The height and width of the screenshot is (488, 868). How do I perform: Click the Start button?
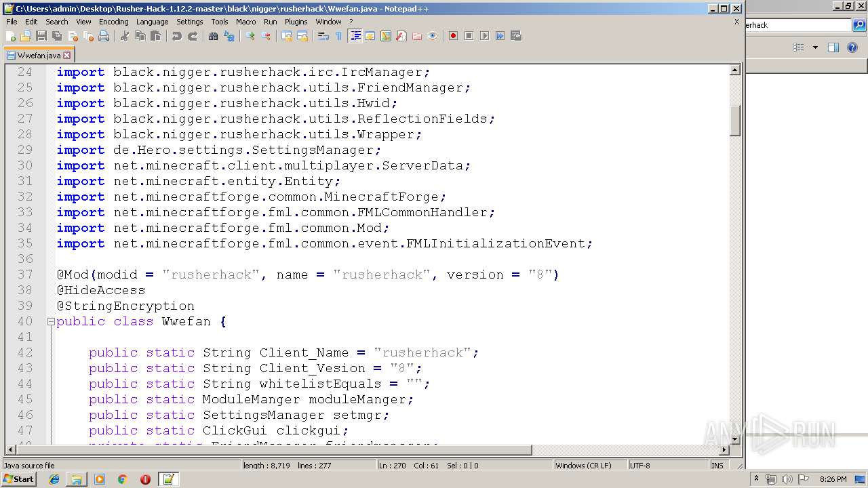point(18,479)
